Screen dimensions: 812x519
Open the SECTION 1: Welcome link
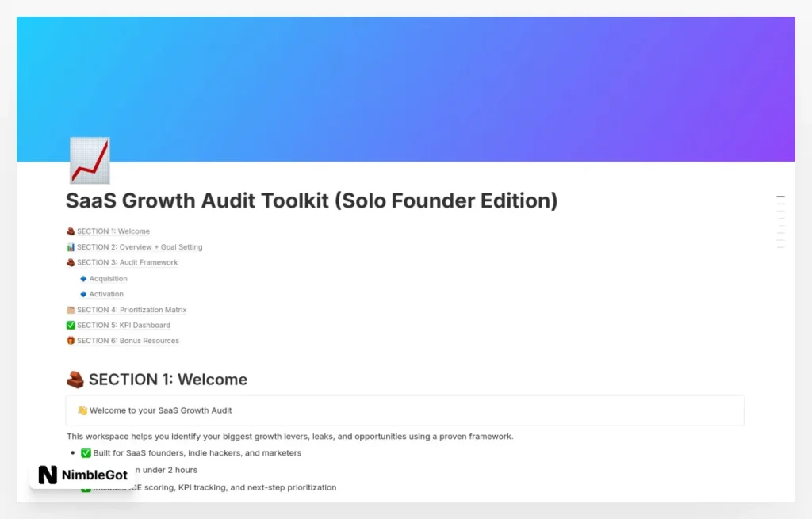tap(113, 231)
